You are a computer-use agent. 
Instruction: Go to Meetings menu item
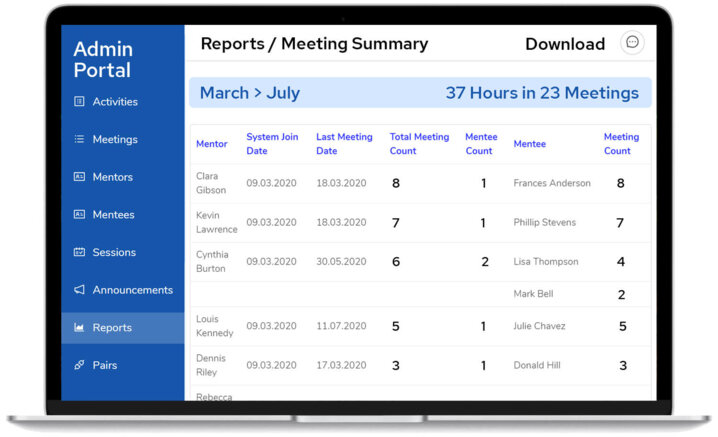[x=115, y=139]
